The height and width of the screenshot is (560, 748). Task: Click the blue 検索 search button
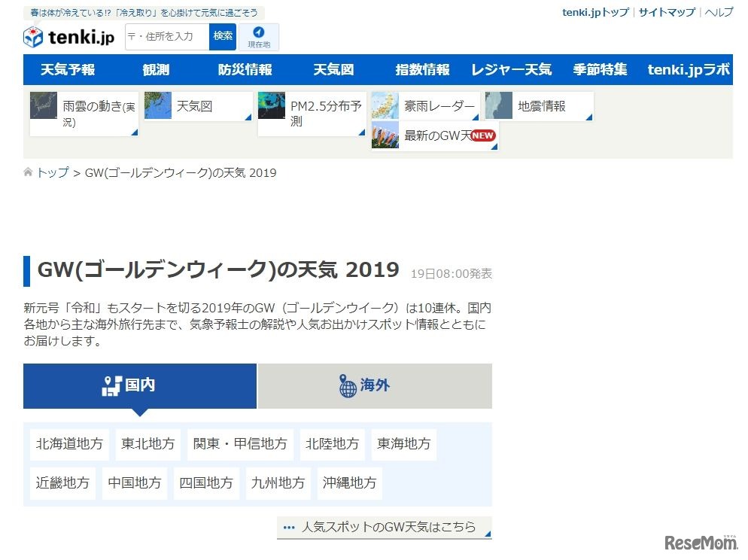point(223,35)
